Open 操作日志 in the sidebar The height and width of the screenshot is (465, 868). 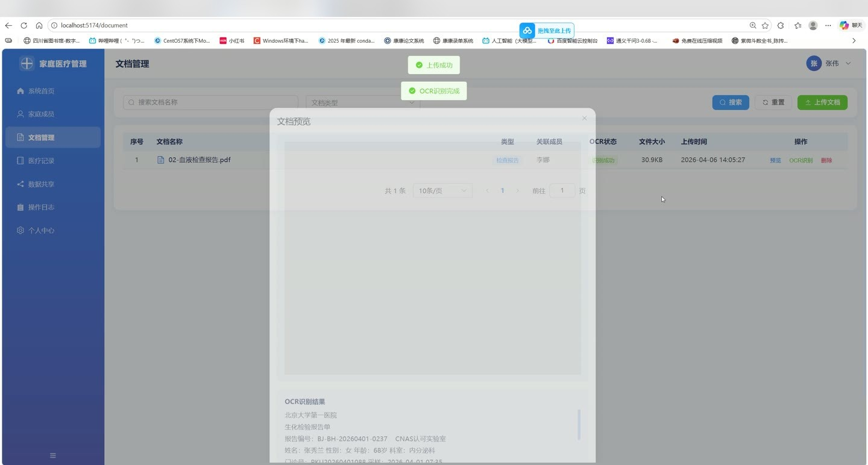[53, 207]
